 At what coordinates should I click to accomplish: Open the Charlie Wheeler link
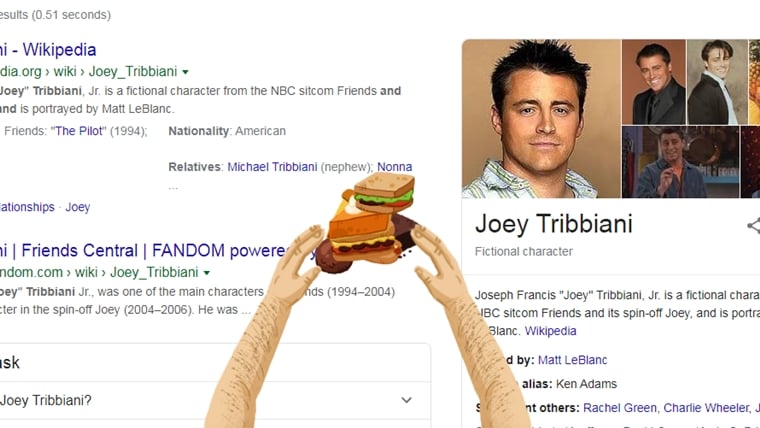(x=706, y=408)
